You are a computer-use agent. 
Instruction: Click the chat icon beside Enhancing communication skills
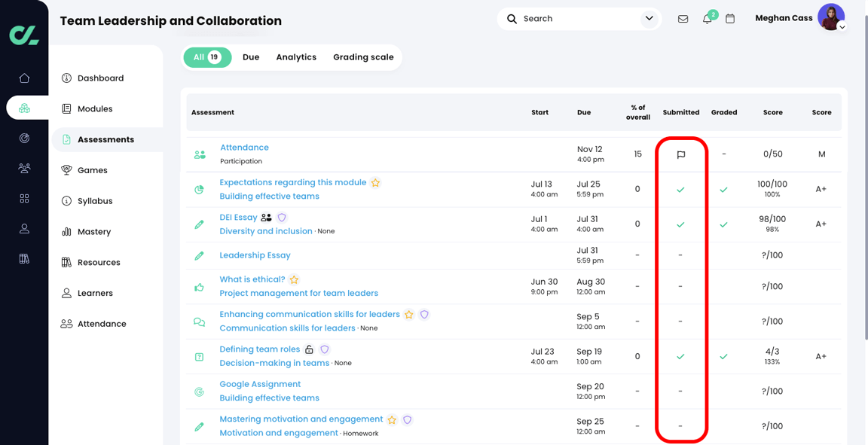[198, 321]
